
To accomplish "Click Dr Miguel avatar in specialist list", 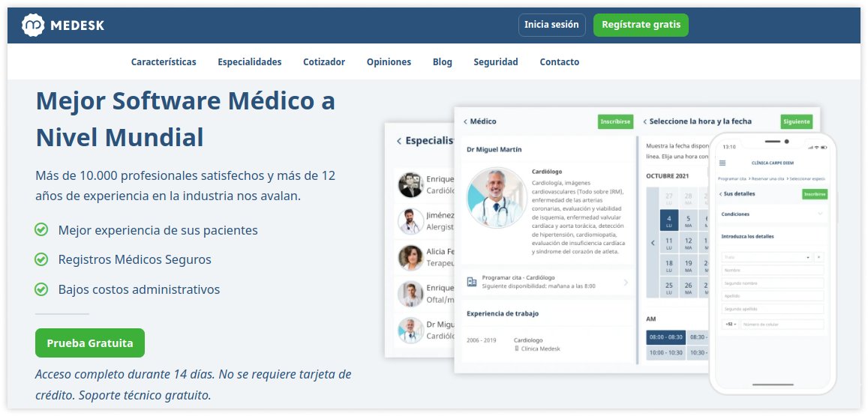I will pos(411,331).
